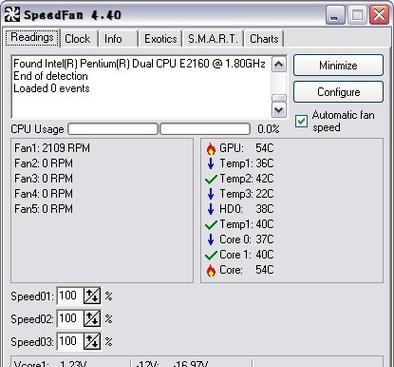Click the down arrow icon beside Temp1 36C
The width and height of the screenshot is (394, 367).
(211, 164)
